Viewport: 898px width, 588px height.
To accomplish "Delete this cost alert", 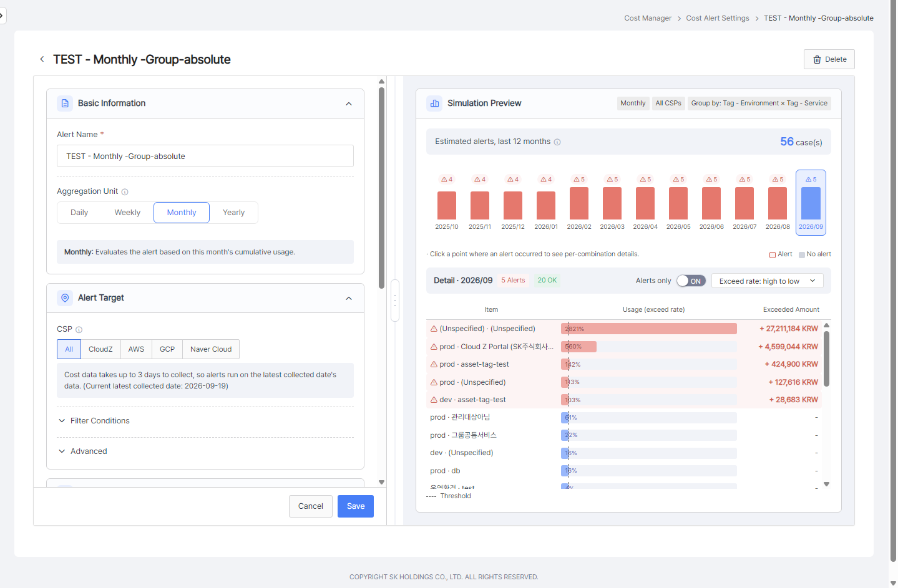I will point(829,59).
